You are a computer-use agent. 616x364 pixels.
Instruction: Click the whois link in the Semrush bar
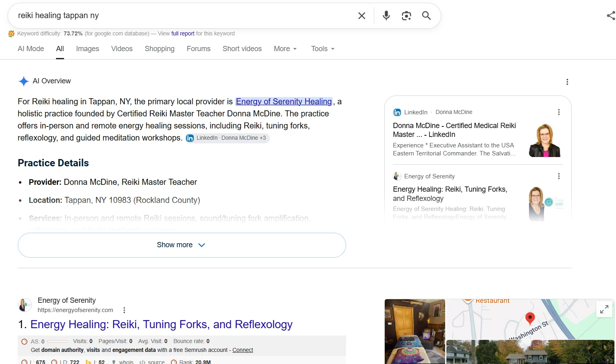126,362
